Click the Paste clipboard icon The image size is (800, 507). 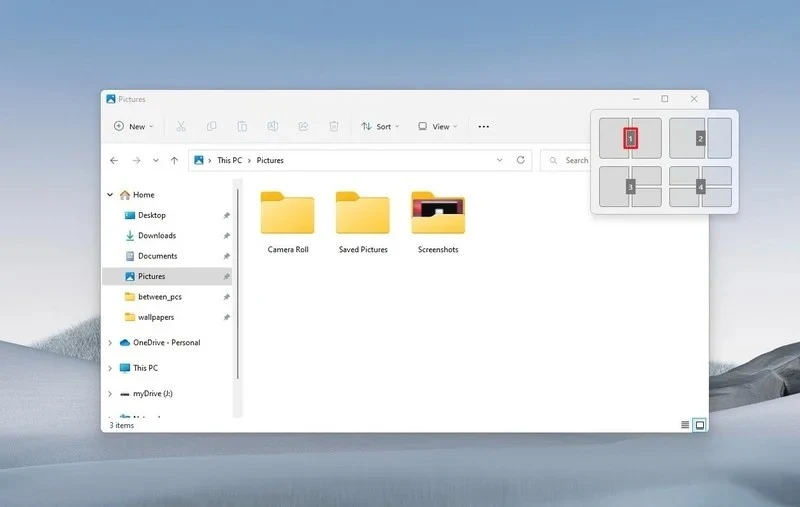click(242, 127)
